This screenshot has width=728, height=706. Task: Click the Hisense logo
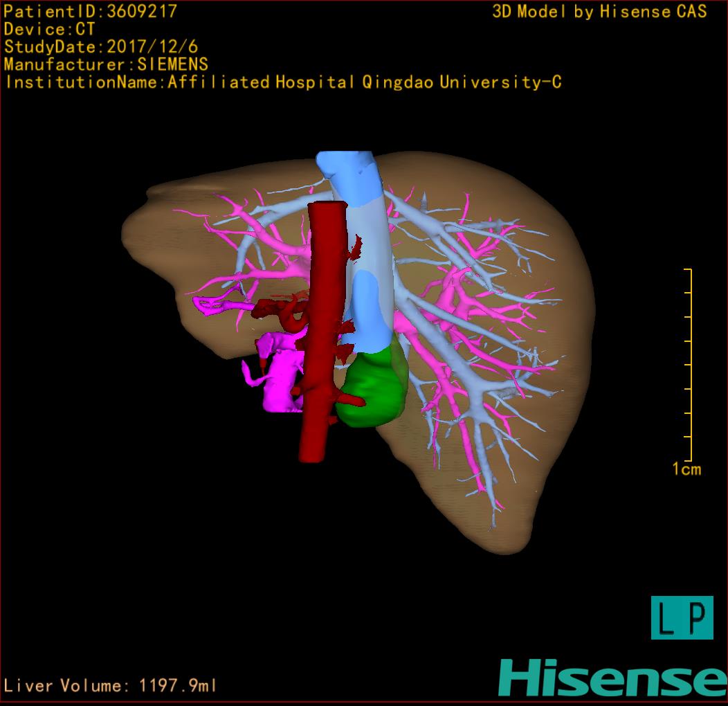coord(613,678)
